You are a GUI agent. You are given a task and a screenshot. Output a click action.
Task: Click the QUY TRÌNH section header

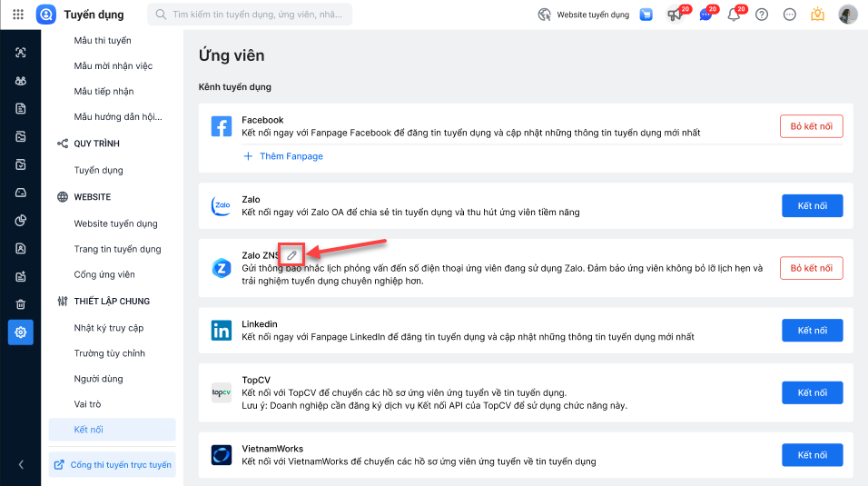[97, 144]
